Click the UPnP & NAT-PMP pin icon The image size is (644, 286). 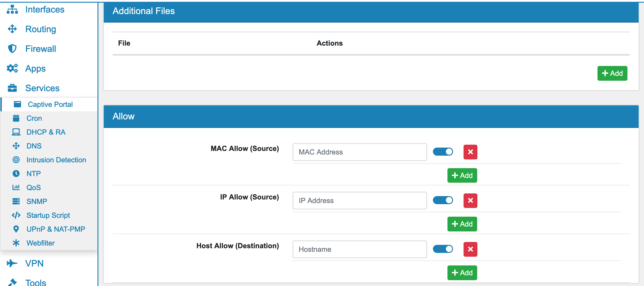point(16,229)
